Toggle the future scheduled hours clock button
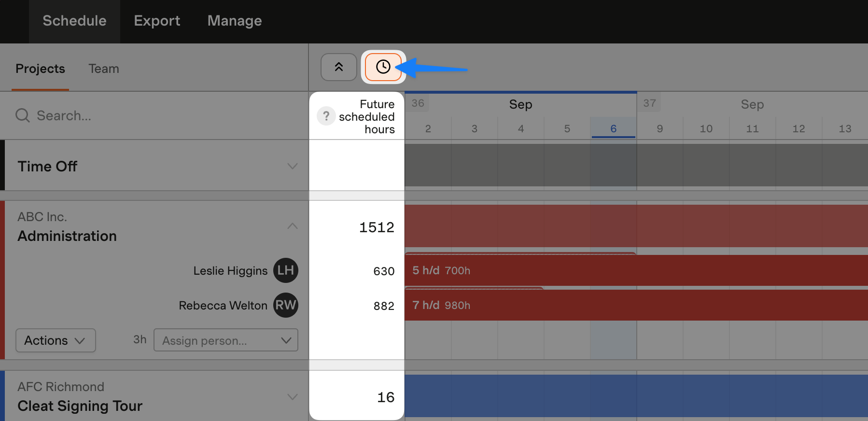868x421 pixels. click(x=383, y=67)
